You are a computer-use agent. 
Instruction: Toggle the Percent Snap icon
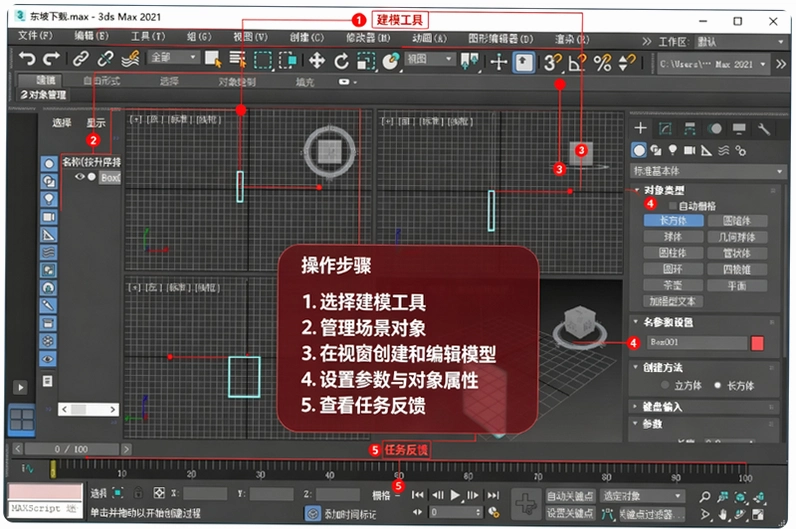tap(603, 63)
